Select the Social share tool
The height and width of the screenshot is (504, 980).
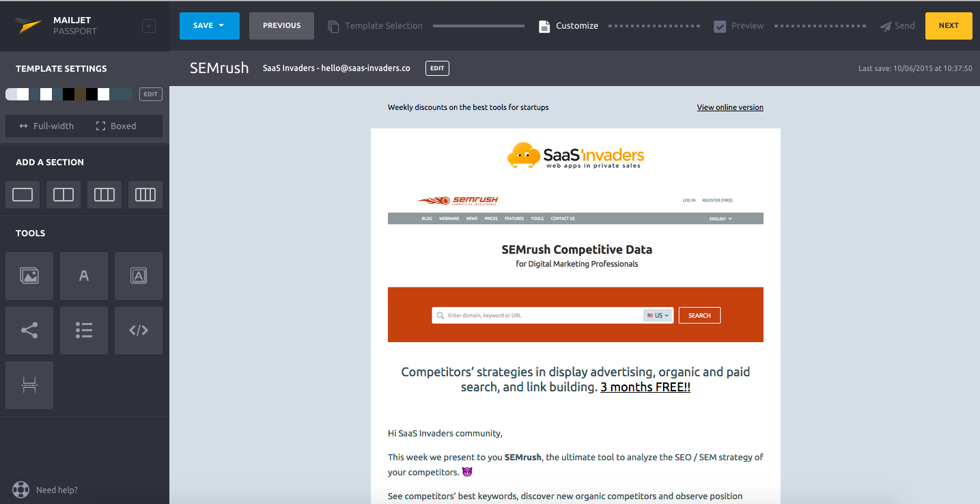(29, 331)
